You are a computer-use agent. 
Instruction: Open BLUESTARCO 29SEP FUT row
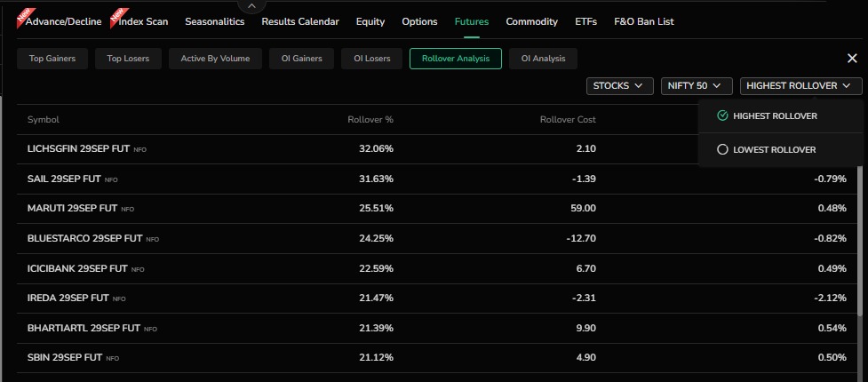coord(437,239)
